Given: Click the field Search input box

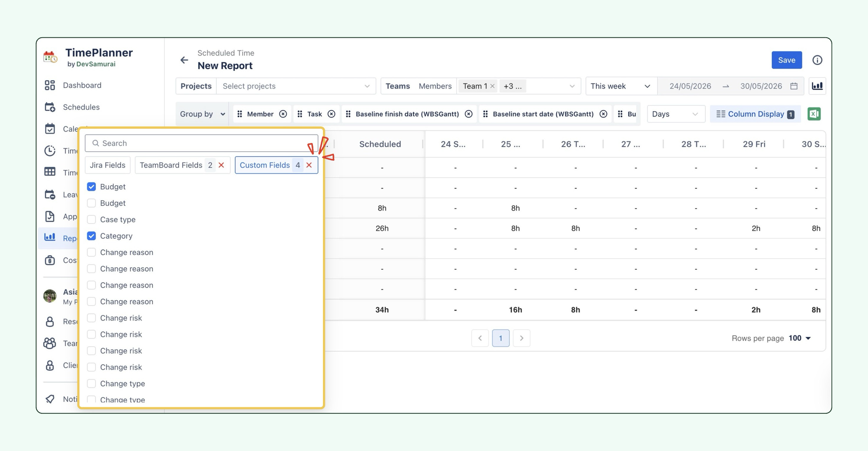Looking at the screenshot, I should (201, 143).
